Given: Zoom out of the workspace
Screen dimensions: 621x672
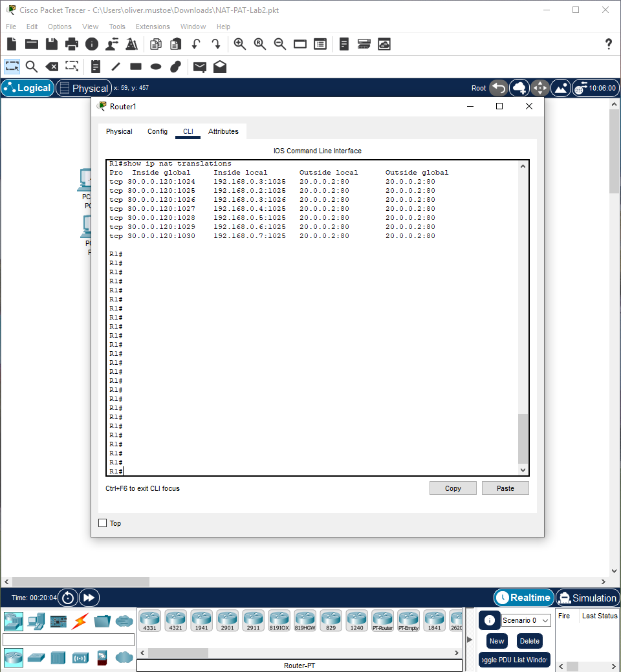Looking at the screenshot, I should tap(280, 44).
